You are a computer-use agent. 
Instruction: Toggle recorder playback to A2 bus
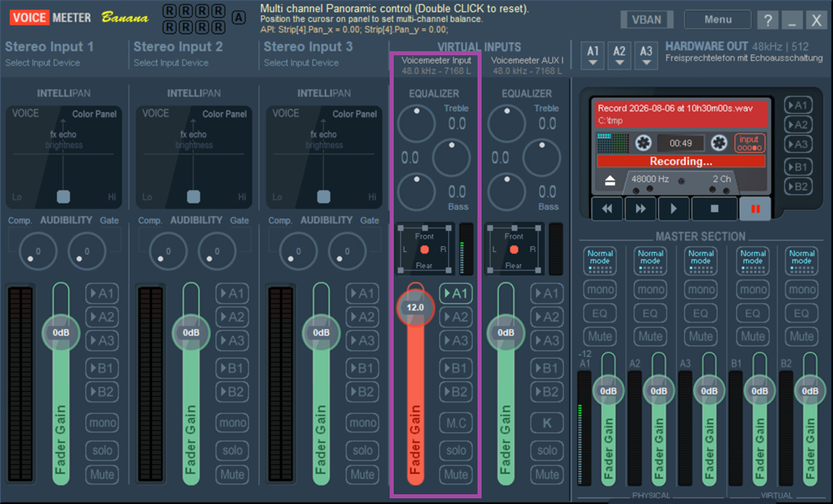(798, 125)
